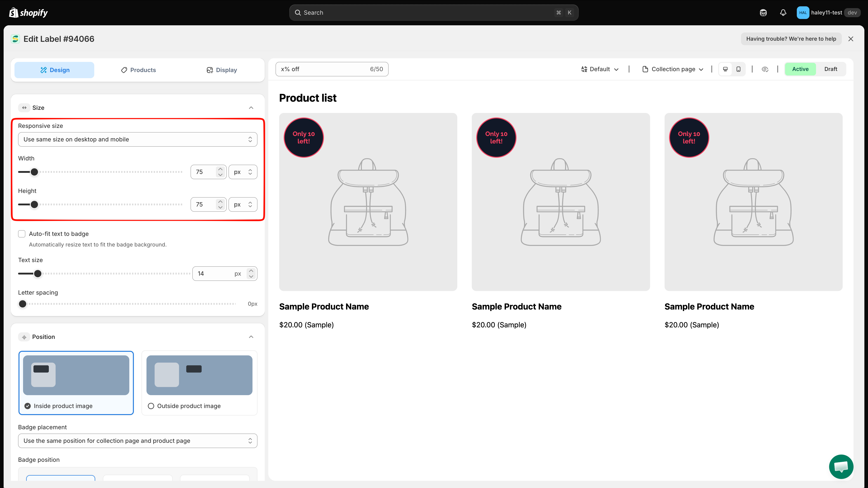This screenshot has height=488, width=868.
Task: Click the Outside product image preview illustration
Action: pos(199,375)
